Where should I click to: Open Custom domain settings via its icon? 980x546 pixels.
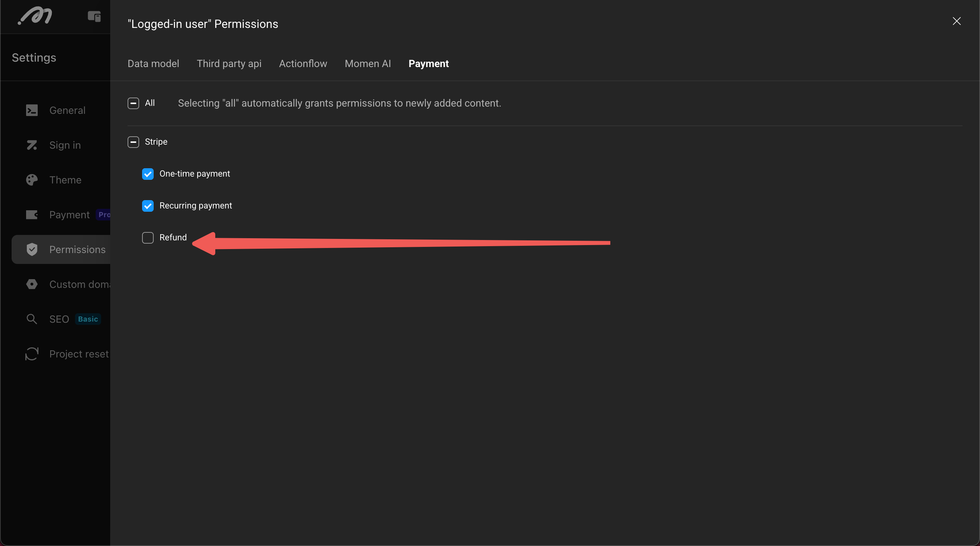tap(32, 284)
